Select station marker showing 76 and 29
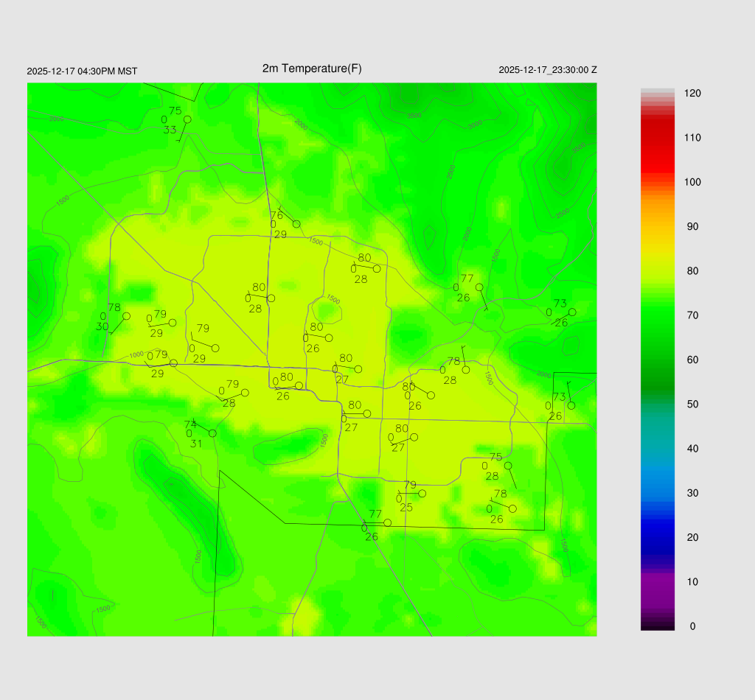Screen dimensions: 755x700 pyautogui.click(x=296, y=224)
